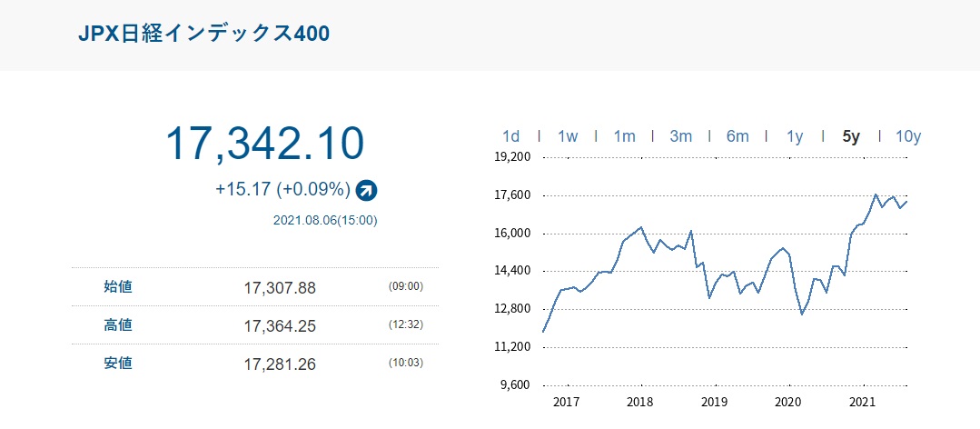Select the 6m time range
Screen dimensions: 980x429
click(737, 136)
